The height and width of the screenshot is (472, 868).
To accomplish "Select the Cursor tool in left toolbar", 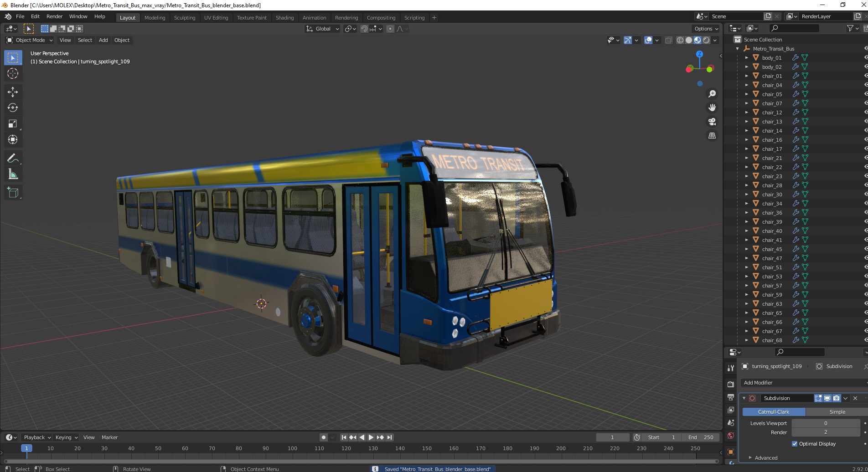I will pyautogui.click(x=13, y=73).
